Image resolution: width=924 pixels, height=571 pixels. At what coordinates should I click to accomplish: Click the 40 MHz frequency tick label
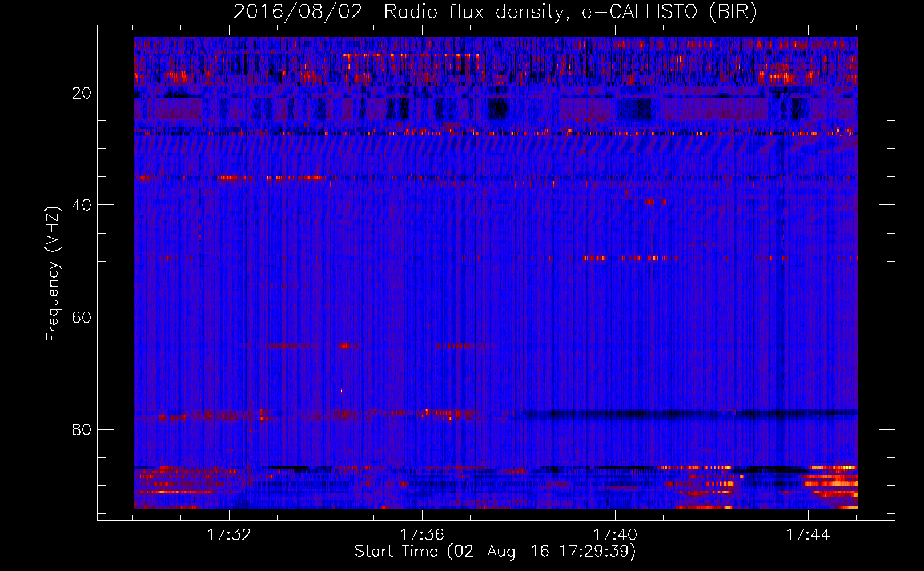pos(82,205)
